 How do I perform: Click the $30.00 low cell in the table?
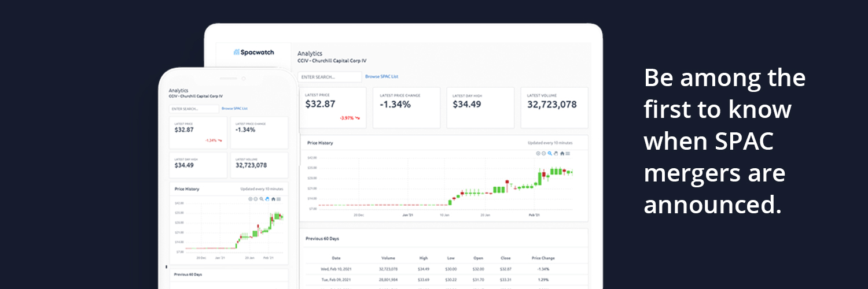point(451,269)
